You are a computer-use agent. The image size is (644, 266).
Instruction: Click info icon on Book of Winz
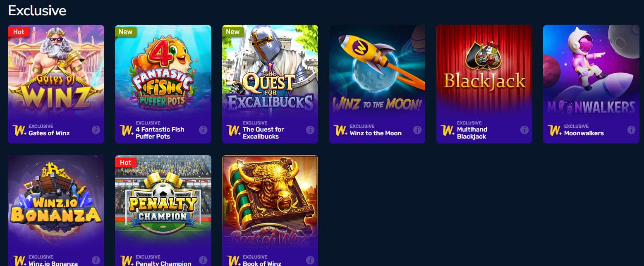(x=310, y=261)
